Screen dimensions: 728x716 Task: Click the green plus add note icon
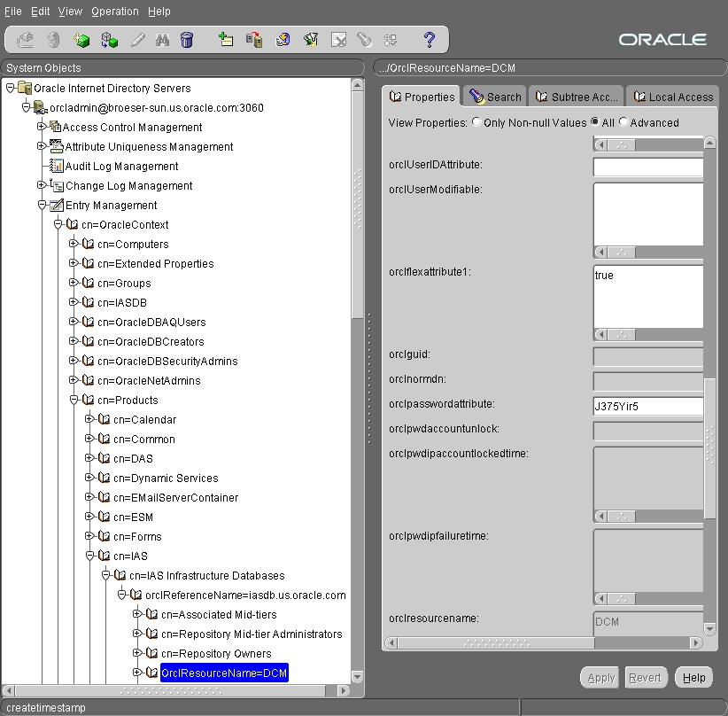pos(226,40)
